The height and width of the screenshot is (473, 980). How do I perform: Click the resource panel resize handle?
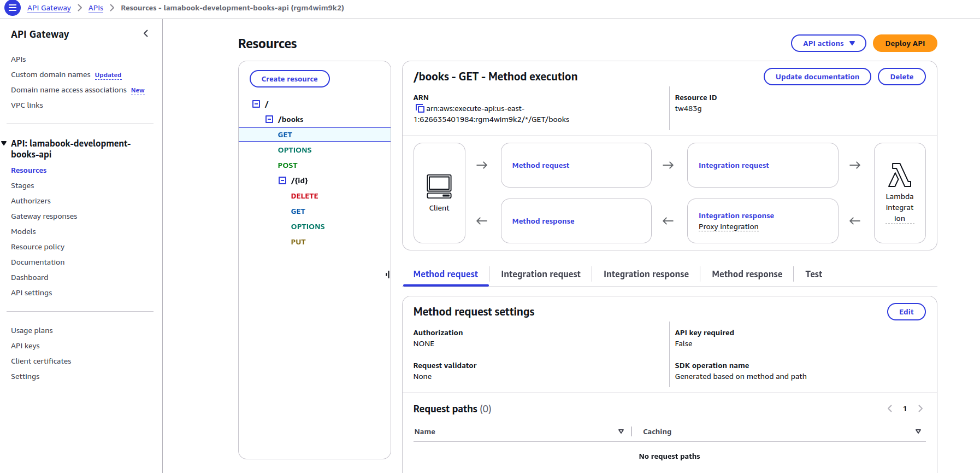pyautogui.click(x=387, y=274)
